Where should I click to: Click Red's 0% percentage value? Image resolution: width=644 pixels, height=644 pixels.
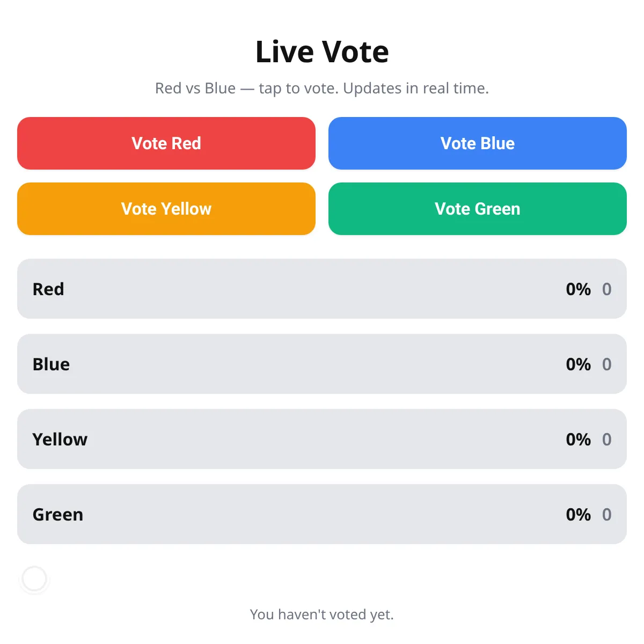pos(578,289)
